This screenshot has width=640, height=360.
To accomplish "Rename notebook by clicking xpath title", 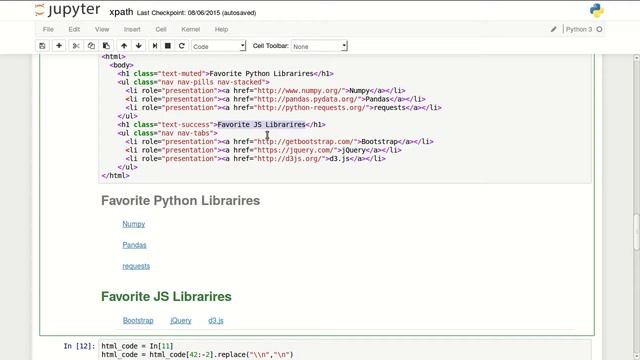I will [x=121, y=12].
